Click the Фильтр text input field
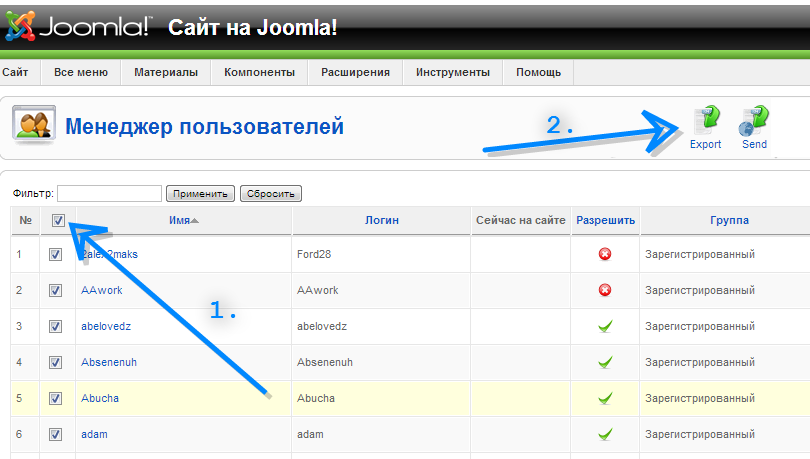 pyautogui.click(x=109, y=194)
